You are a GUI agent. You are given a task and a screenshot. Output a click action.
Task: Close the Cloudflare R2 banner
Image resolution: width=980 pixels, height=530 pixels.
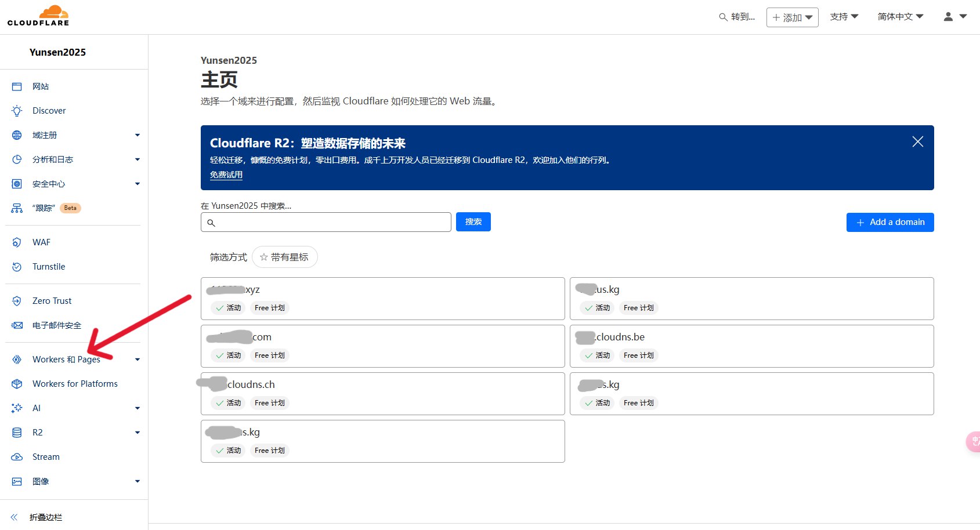point(917,141)
